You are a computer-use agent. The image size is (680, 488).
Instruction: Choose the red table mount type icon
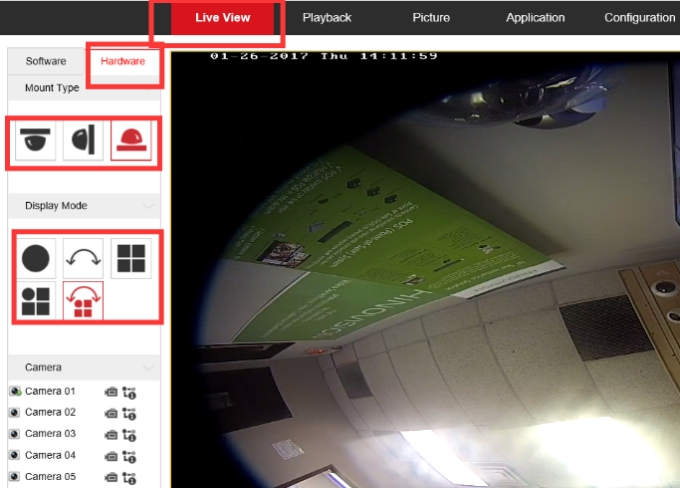pos(130,141)
